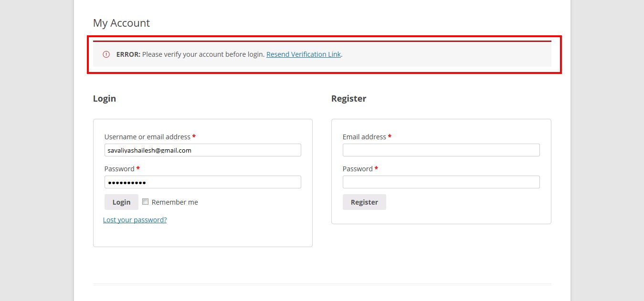Focus the Register Email address field
Viewport: 644px width, 301px height.
pyautogui.click(x=441, y=150)
